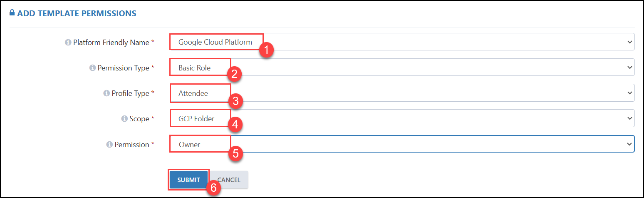This screenshot has width=644, height=198.
Task: Click the chevron arrow of Permission Type field
Action: pos(629,68)
